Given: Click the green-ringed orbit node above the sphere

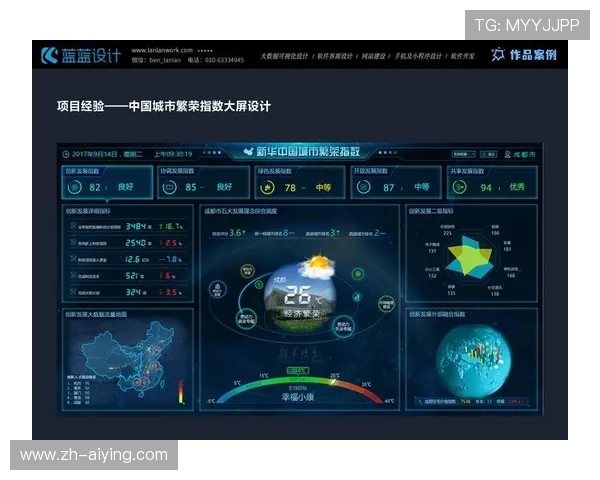Looking at the screenshot, I should click(x=248, y=271).
